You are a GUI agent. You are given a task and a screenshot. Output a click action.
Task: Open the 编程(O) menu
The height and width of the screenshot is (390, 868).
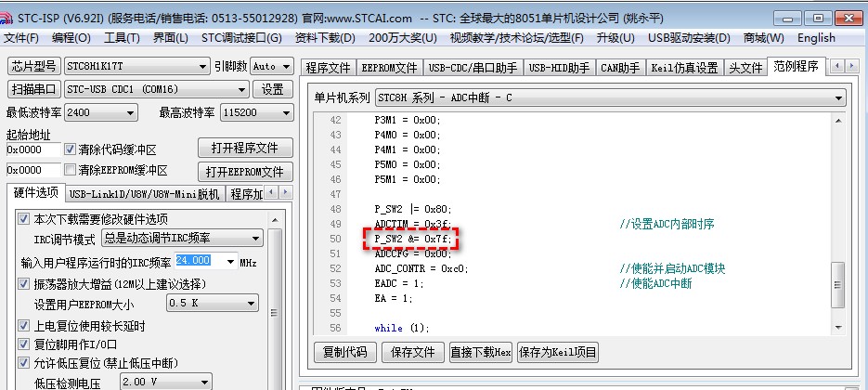point(71,38)
